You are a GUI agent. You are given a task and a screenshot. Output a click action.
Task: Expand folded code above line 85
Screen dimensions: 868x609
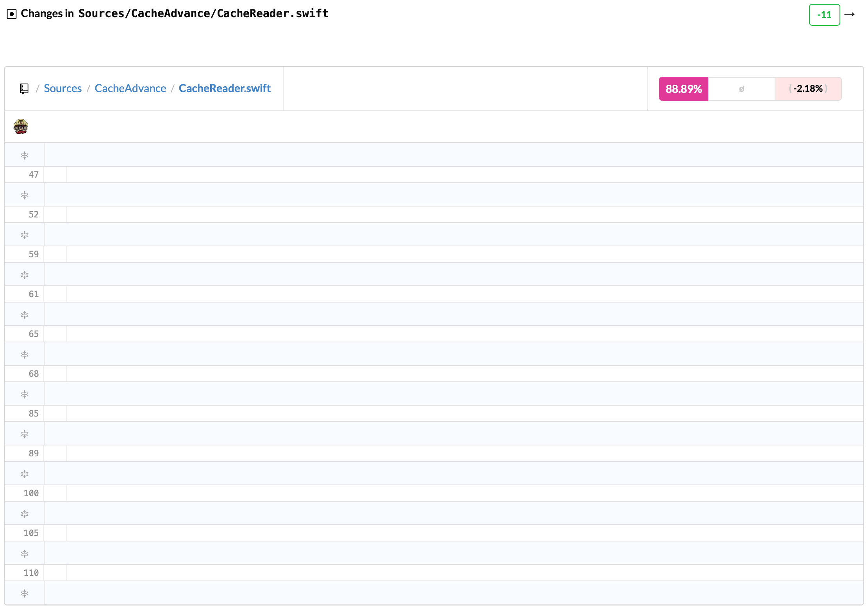pos(25,394)
